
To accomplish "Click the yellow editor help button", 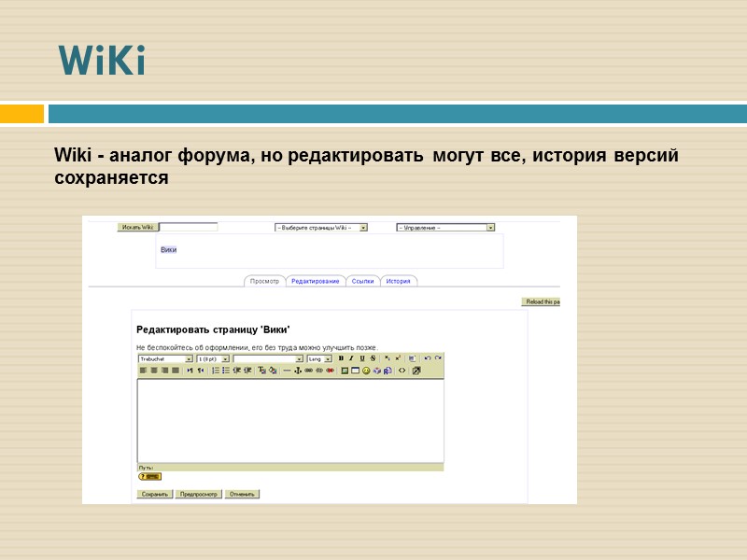I will tap(150, 477).
